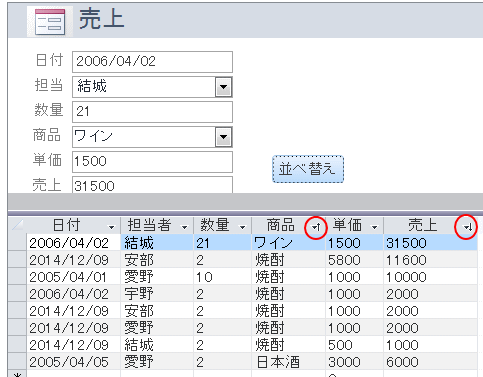Click the 売上 cell 31500 in the datasheet
The image size is (483, 377).
click(430, 242)
